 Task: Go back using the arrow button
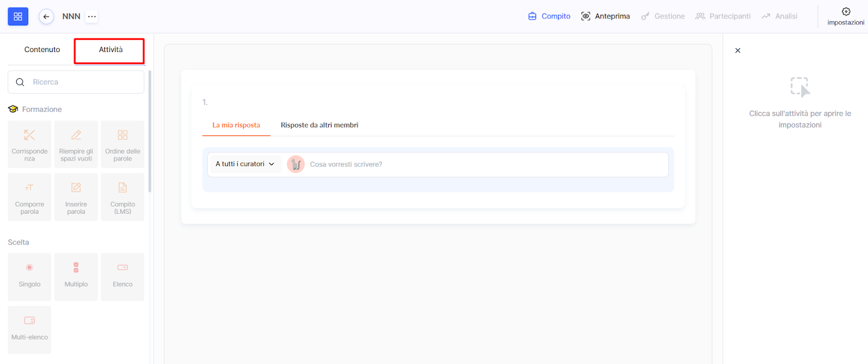[46, 16]
